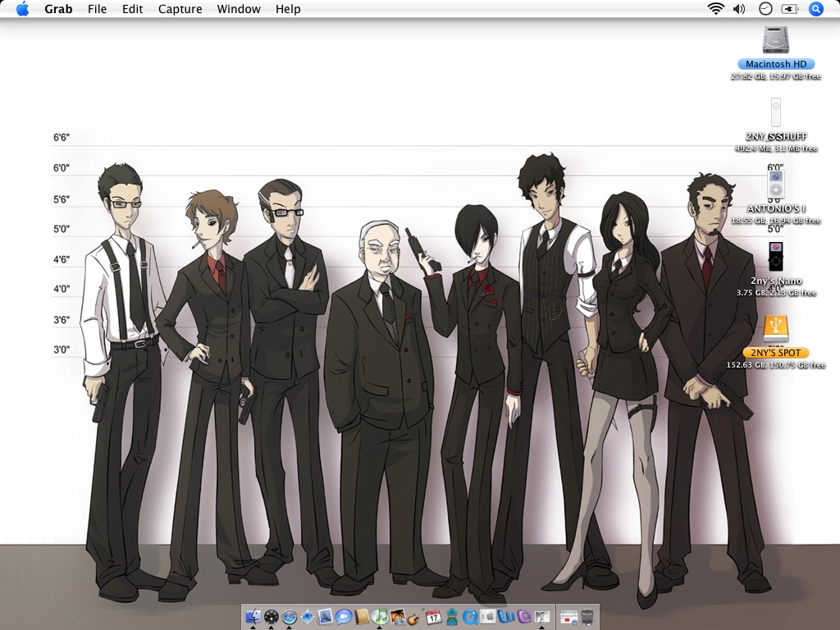Open QuickTime Player from the Dock
840x630 pixels.
click(x=470, y=617)
